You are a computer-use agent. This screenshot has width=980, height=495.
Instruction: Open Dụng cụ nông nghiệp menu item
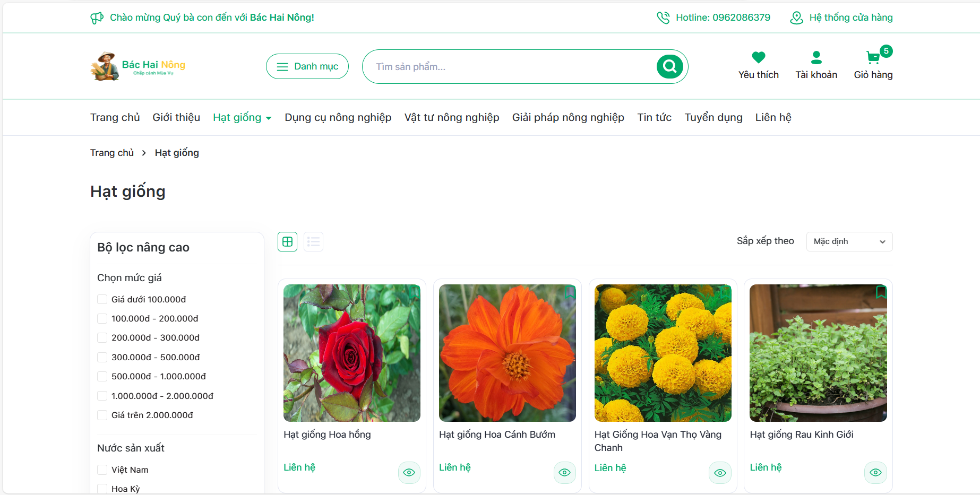pyautogui.click(x=338, y=117)
